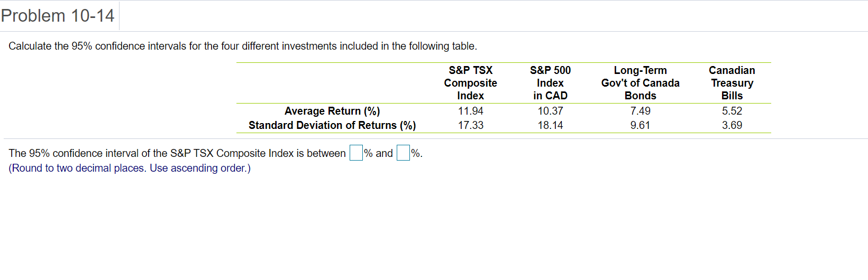Select the 5.52 average return cell
This screenshot has width=868, height=280.
point(732,111)
